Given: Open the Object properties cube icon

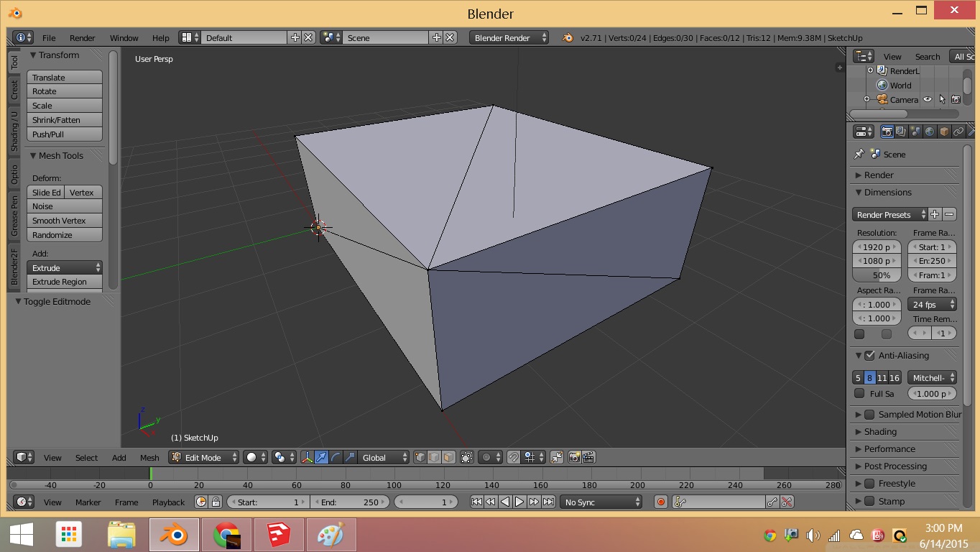Looking at the screenshot, I should 944,132.
